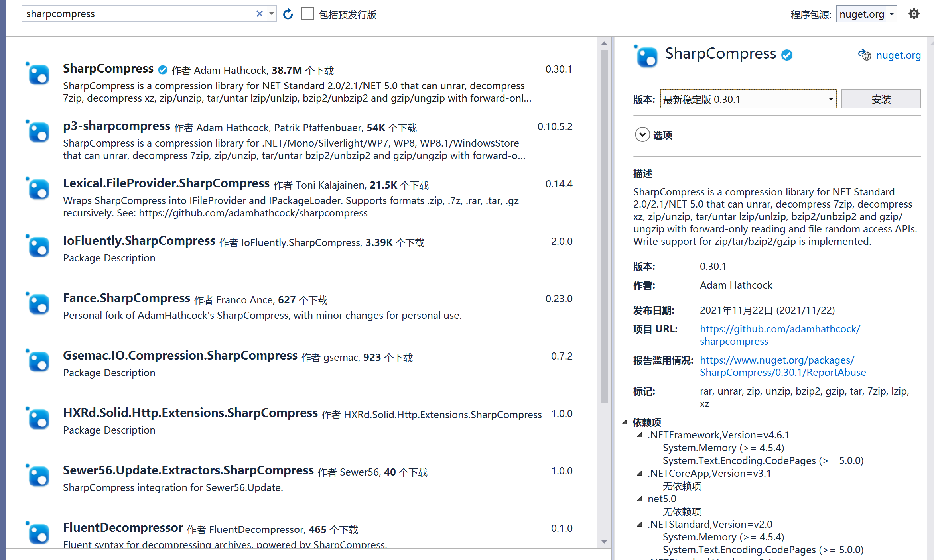The image size is (934, 560).
Task: Clear the sharpcompress search text
Action: pos(260,14)
